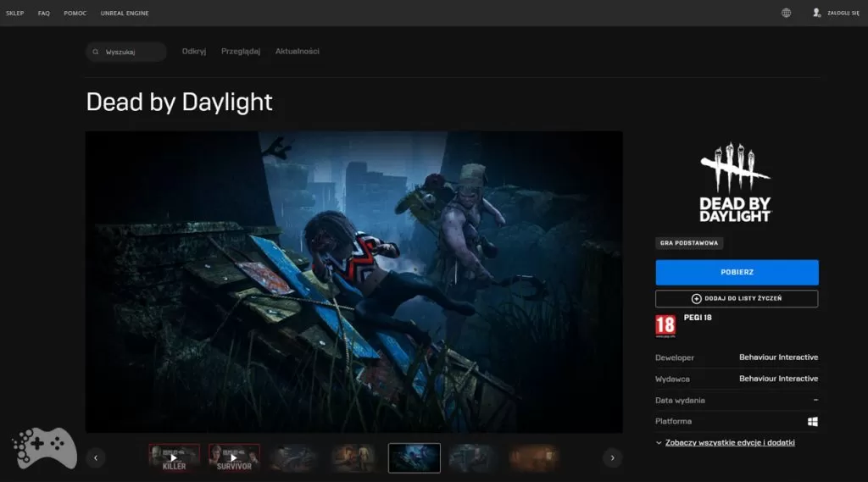
Task: Click DODAJ DO LISTY ŻYCZEŃ button
Action: (737, 299)
